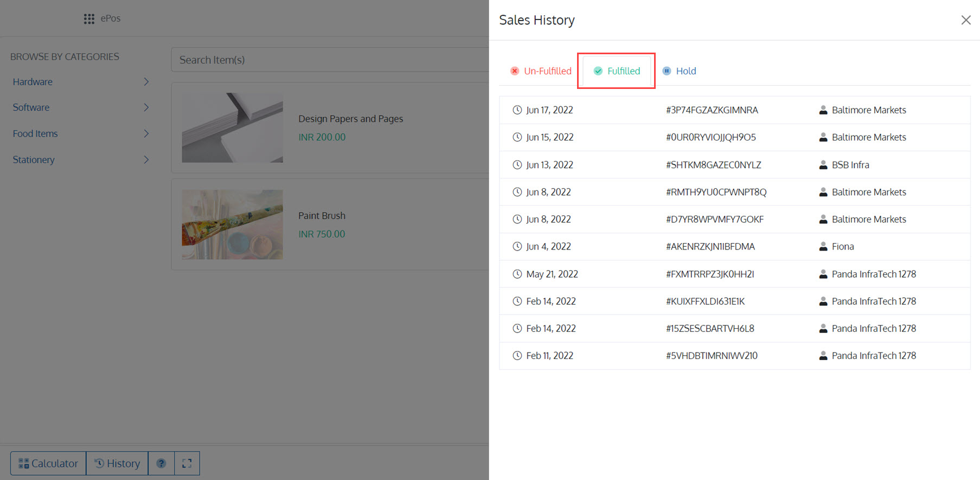This screenshot has width=980, height=480.
Task: Close the Sales History panel
Action: 966,20
